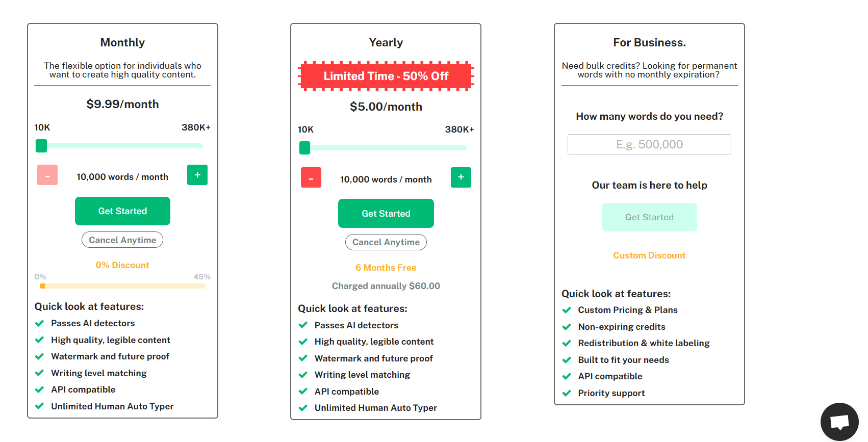
Task: Click the Monthly plan word slider handle
Action: coord(41,146)
